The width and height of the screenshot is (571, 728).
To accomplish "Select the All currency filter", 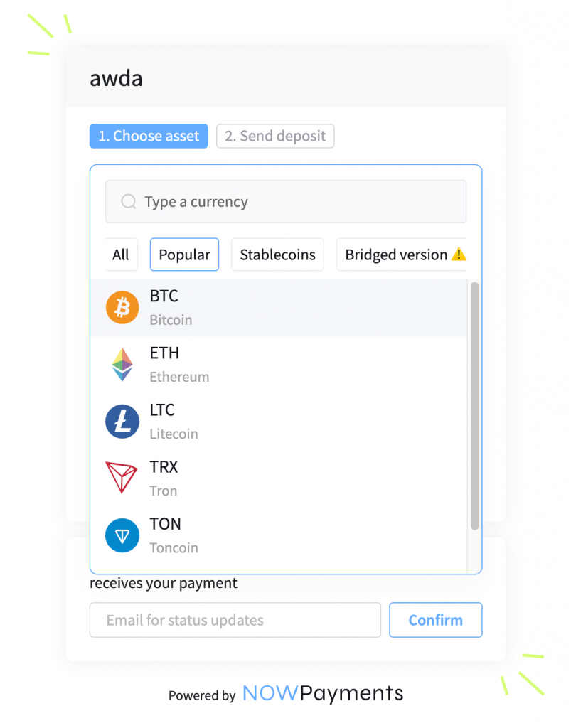I will (121, 255).
